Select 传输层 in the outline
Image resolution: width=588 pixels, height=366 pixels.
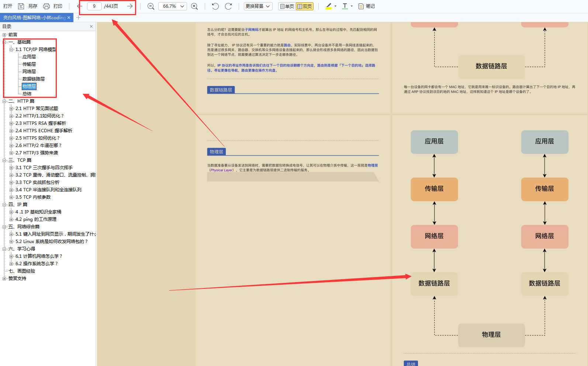click(29, 64)
